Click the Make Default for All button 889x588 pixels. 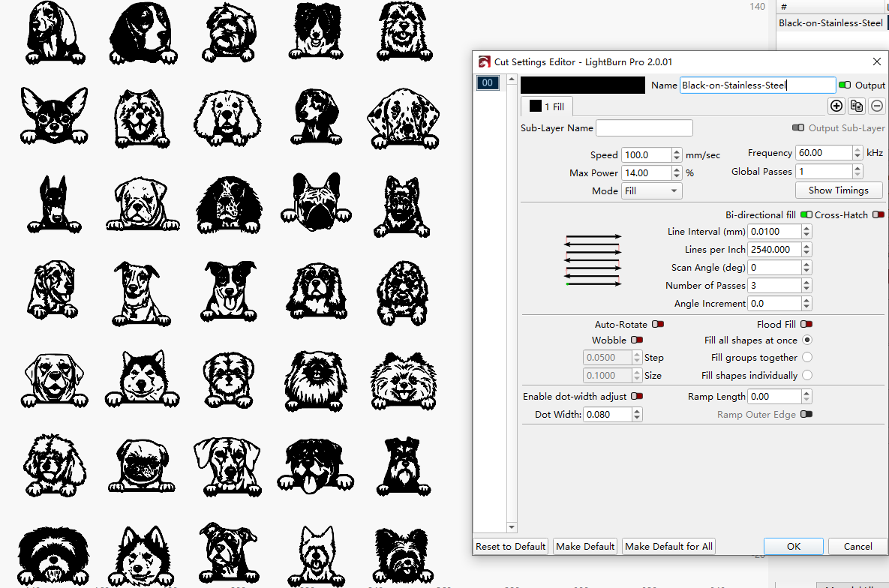pos(668,547)
